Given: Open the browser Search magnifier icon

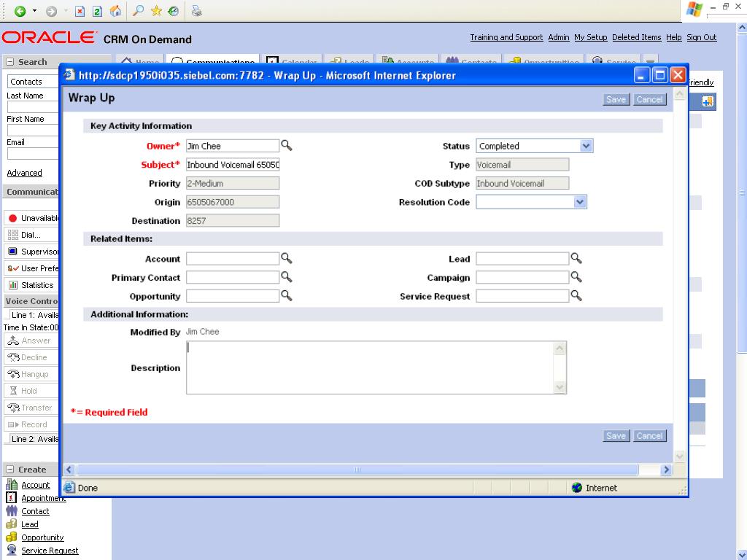Looking at the screenshot, I should (x=138, y=10).
